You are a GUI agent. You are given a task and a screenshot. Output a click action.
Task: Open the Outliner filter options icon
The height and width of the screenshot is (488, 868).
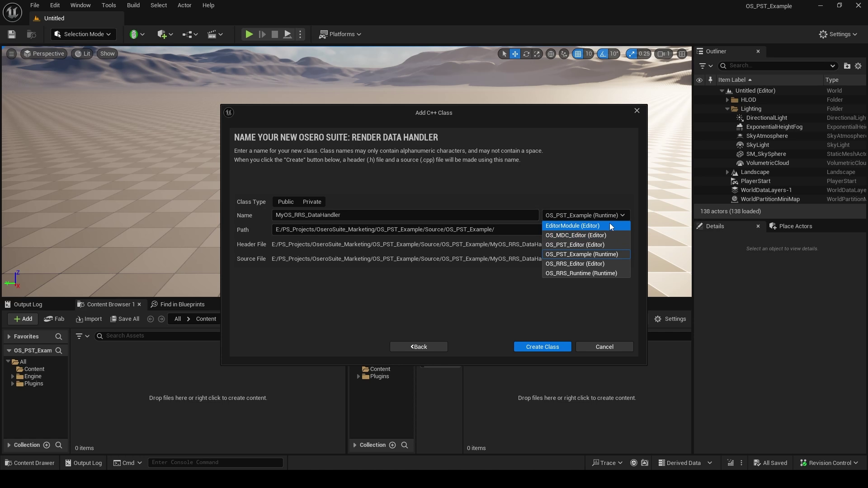705,66
